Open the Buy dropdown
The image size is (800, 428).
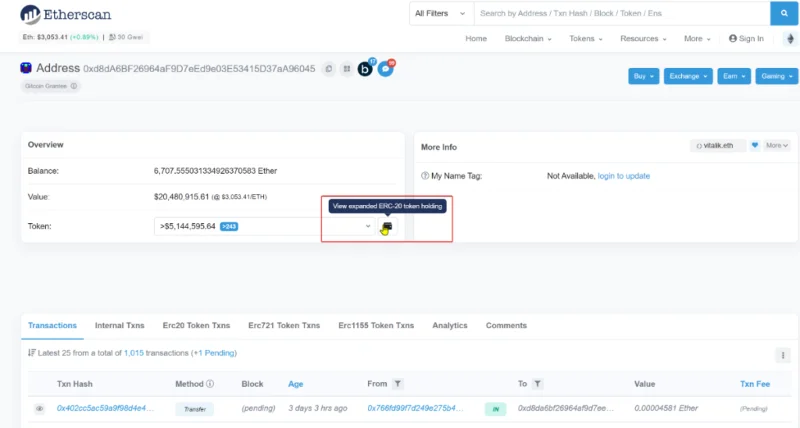(x=643, y=76)
